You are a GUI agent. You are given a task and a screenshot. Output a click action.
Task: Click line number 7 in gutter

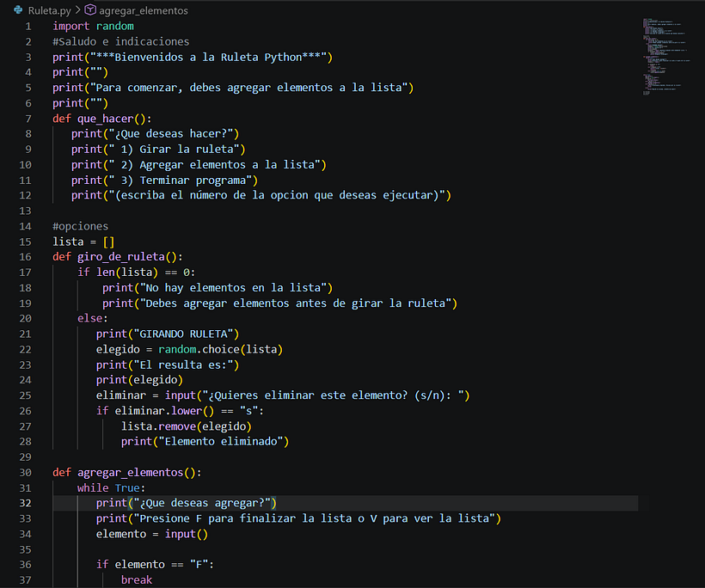click(x=28, y=119)
